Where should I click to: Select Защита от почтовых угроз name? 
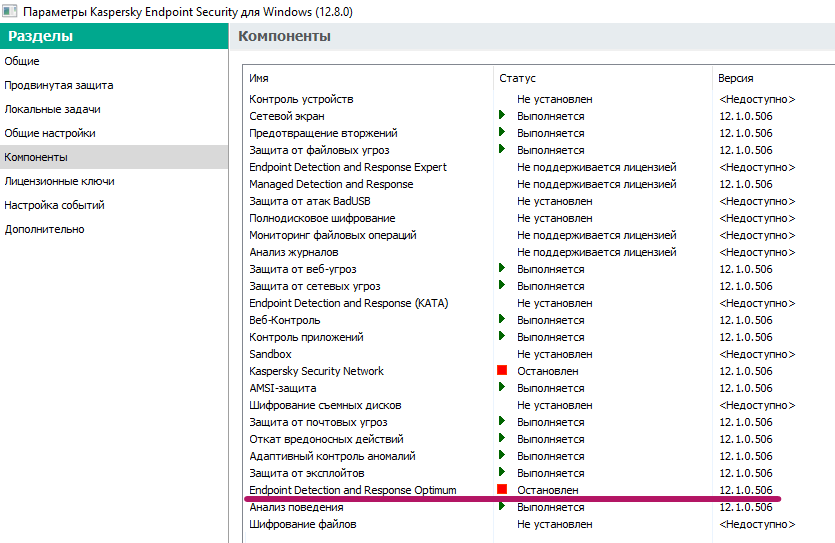(x=318, y=422)
